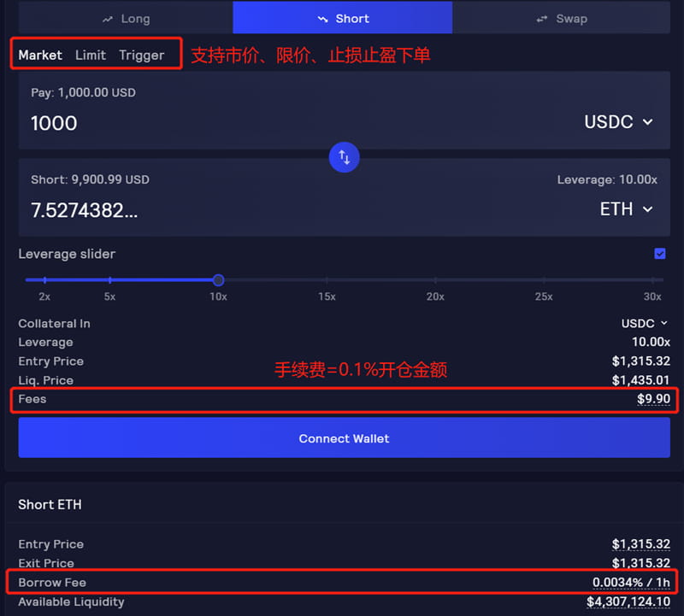The width and height of the screenshot is (684, 616).
Task: Switch to the Long tab
Action: coord(126,18)
